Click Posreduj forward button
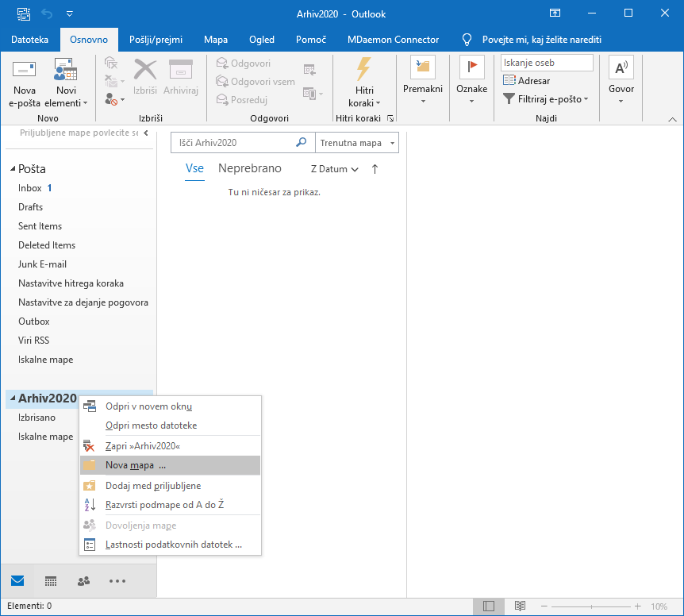 [x=242, y=100]
